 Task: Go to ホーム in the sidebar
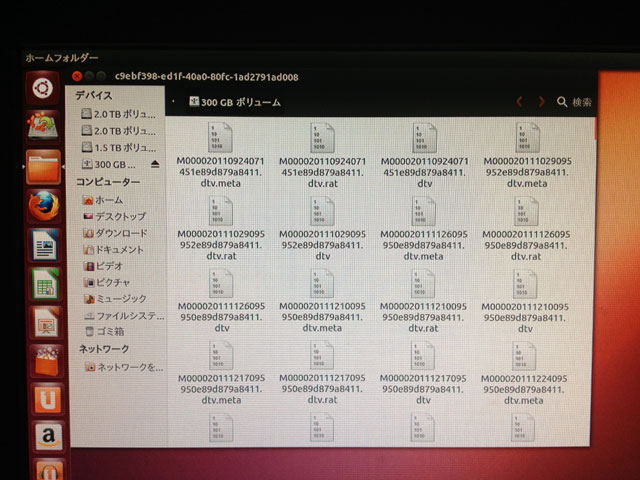(103, 200)
